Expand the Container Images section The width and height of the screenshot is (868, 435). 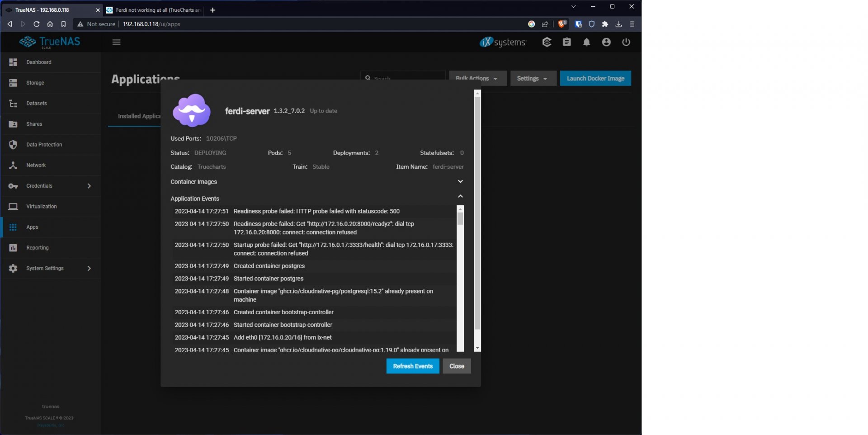[x=460, y=181]
